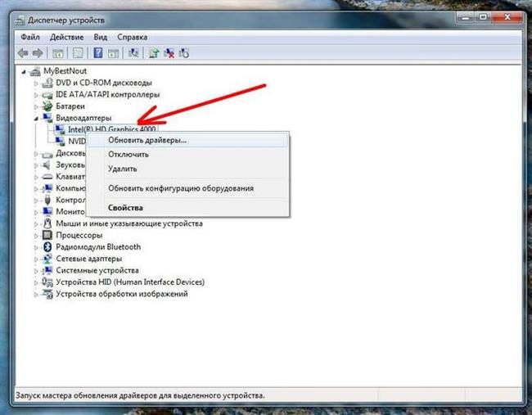Open Свойства from the context menu
The width and height of the screenshot is (532, 415).
(125, 208)
